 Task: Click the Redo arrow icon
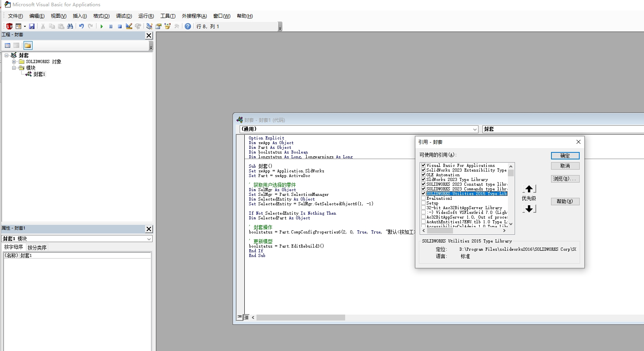(91, 26)
